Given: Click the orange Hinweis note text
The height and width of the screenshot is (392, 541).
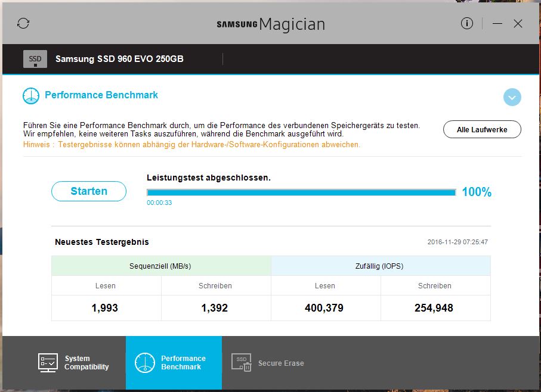Looking at the screenshot, I should (x=191, y=145).
